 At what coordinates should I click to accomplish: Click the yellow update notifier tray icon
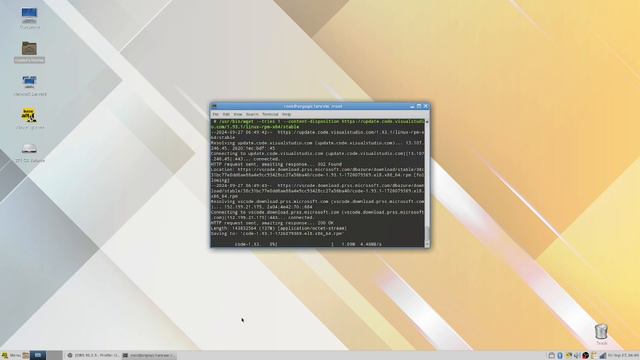(x=569, y=356)
